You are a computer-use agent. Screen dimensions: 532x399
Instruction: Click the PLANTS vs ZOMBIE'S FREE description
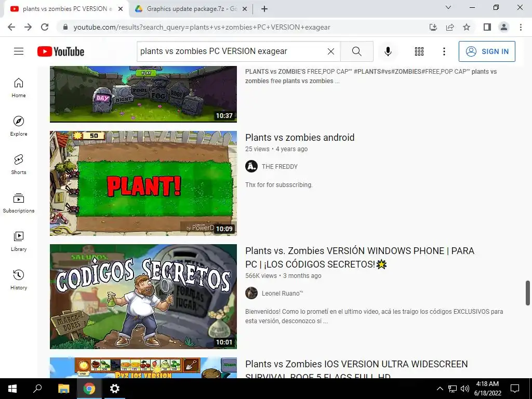click(371, 76)
